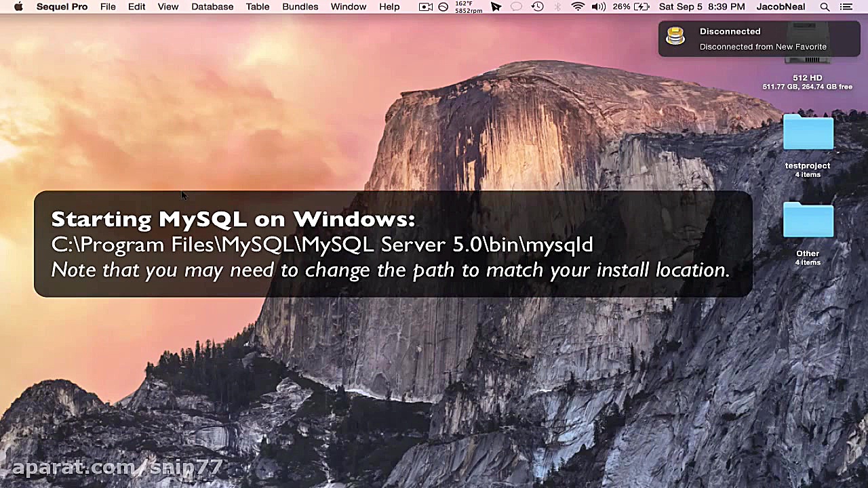Image resolution: width=868 pixels, height=488 pixels.
Task: Open the testproject folder
Action: click(808, 133)
